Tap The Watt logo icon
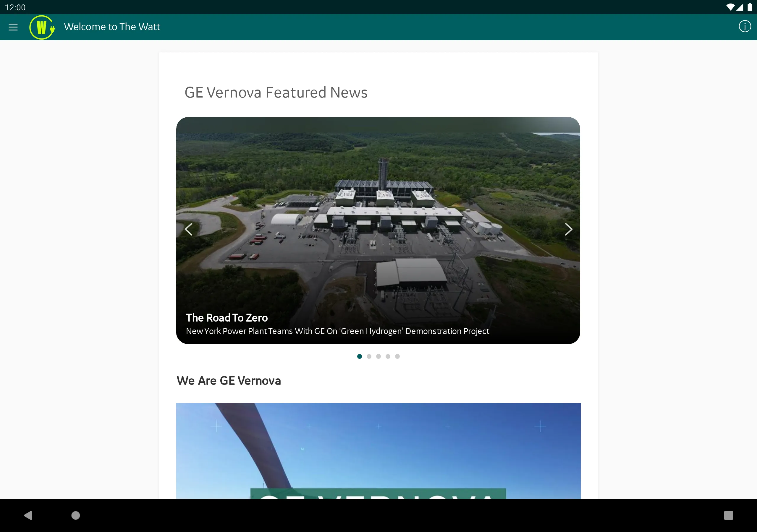The height and width of the screenshot is (532, 757). (x=42, y=27)
